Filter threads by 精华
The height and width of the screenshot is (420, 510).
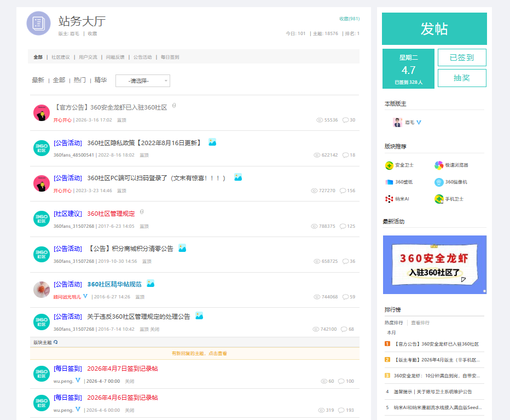tap(101, 80)
